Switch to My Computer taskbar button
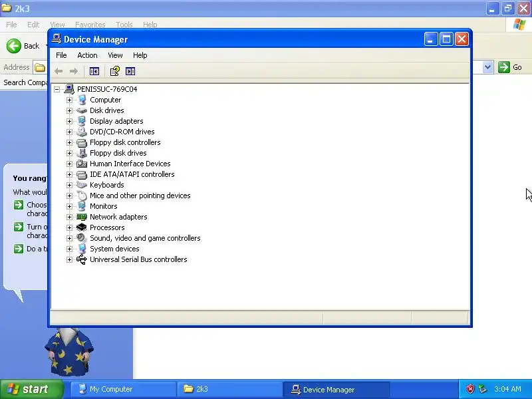This screenshot has width=532, height=399. tap(123, 389)
